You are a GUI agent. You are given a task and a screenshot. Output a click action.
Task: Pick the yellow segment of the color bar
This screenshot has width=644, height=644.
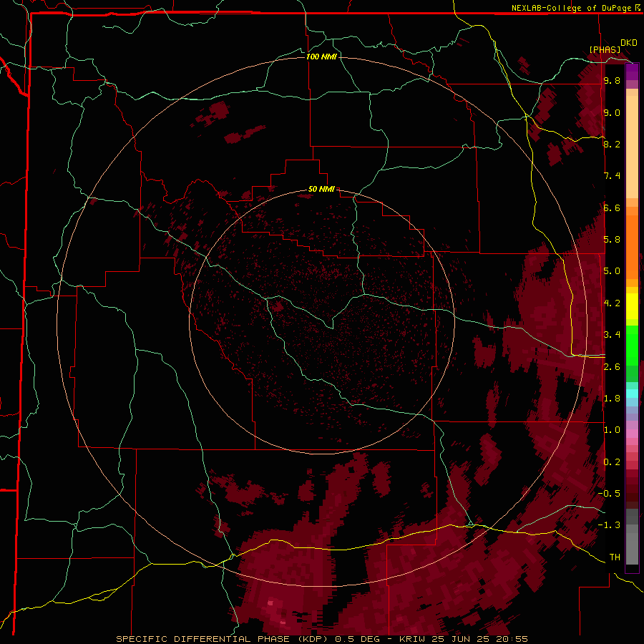point(632,306)
